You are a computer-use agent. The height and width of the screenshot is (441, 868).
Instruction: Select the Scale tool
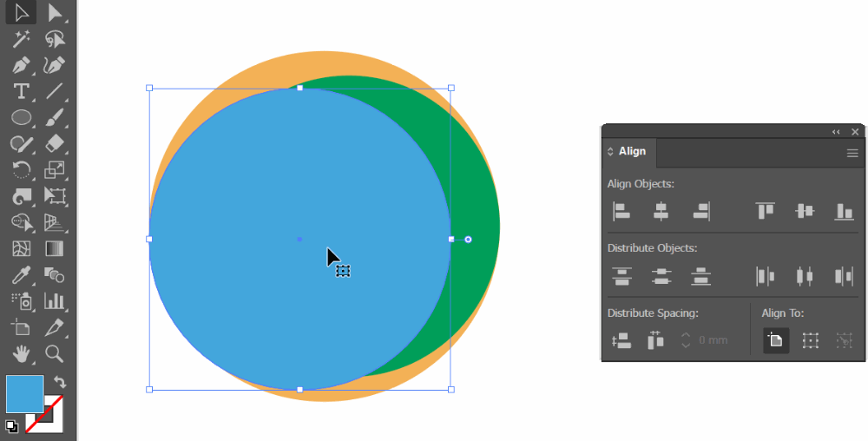tap(54, 170)
